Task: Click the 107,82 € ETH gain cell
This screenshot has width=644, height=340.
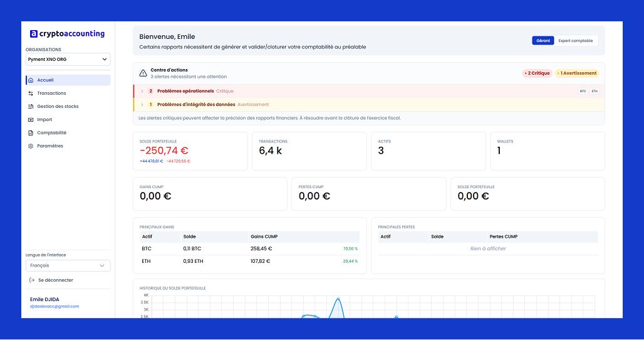Action: (x=261, y=261)
